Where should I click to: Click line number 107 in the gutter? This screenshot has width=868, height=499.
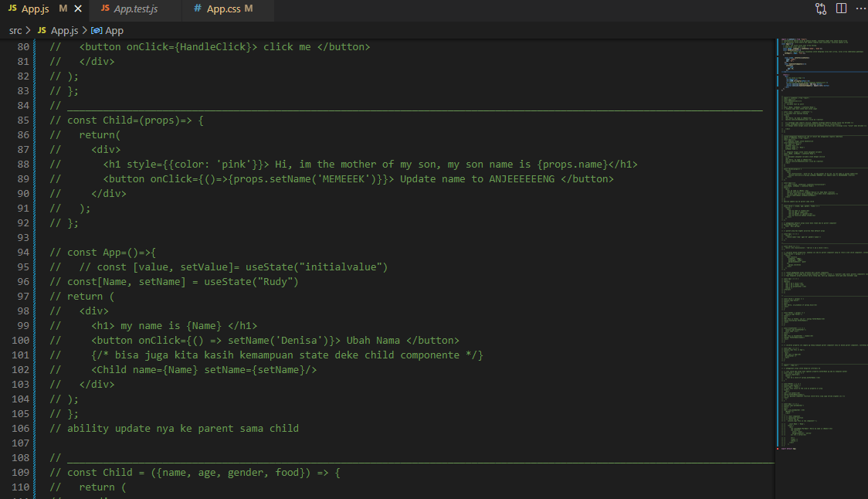click(x=21, y=443)
